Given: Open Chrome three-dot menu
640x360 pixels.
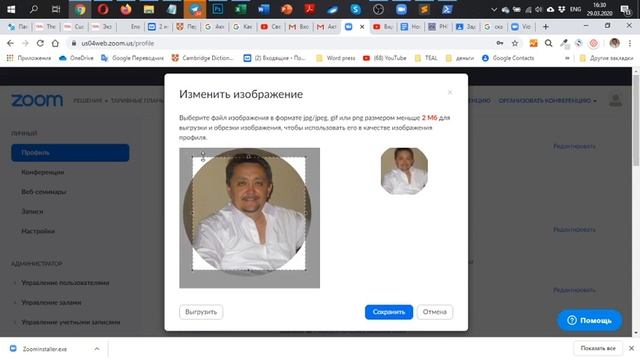Looking at the screenshot, I should coord(630,43).
